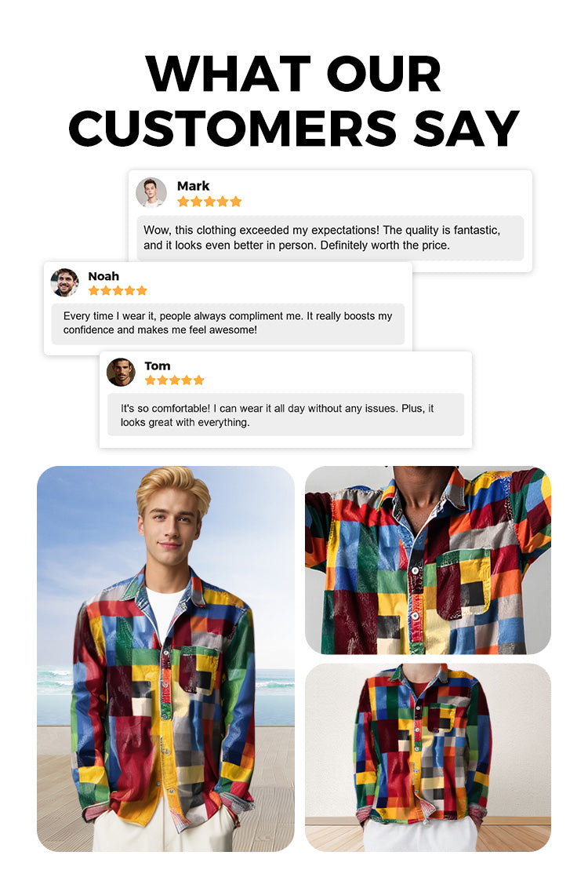Viewport: 588px width, 888px height.
Task: Select the reviewer name Mark
Action: [x=193, y=186]
